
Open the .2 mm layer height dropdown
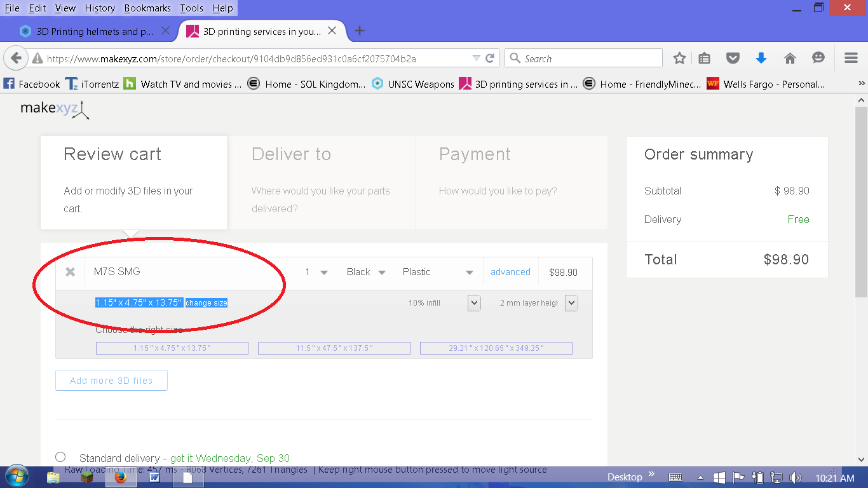571,303
